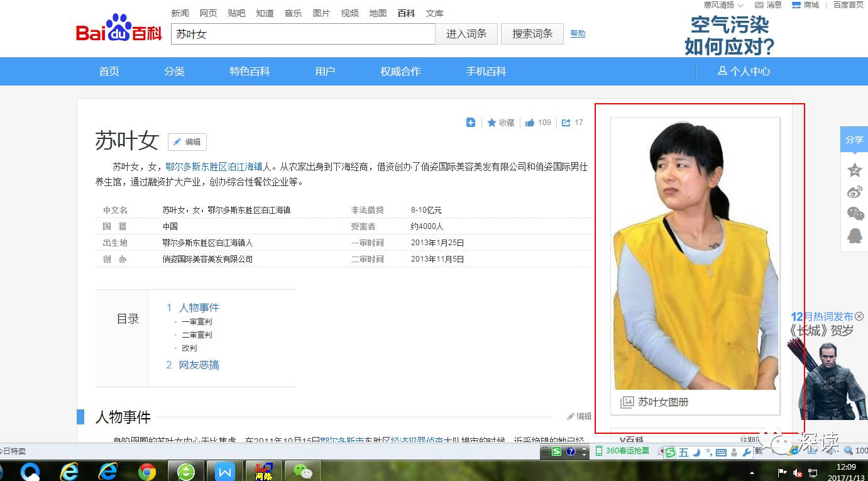Open 分类 in the blue nav bar

(174, 71)
